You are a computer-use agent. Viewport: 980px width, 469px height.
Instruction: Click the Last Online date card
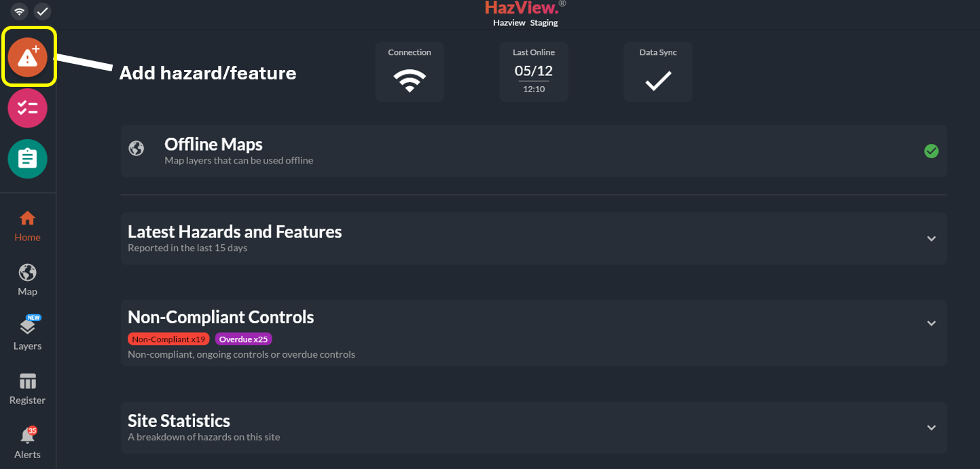point(534,72)
